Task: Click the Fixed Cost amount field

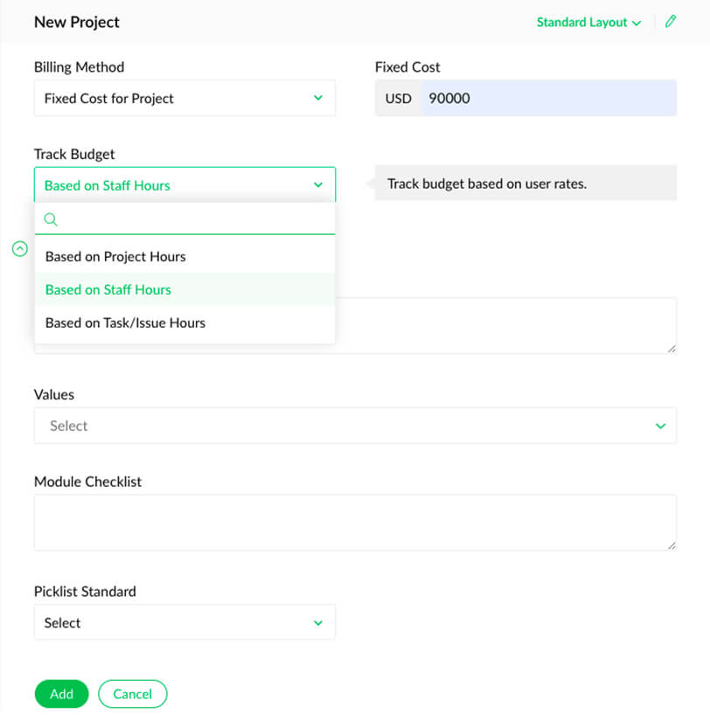Action: (x=547, y=98)
